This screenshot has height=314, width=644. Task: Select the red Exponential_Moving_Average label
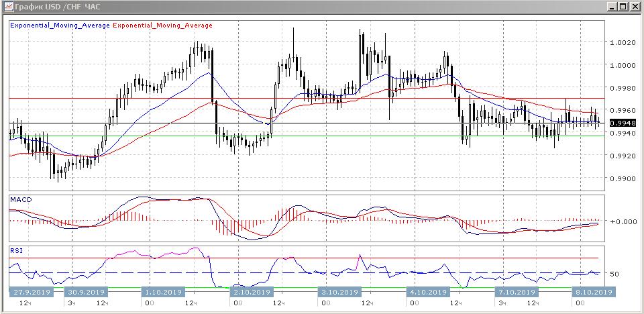point(163,25)
